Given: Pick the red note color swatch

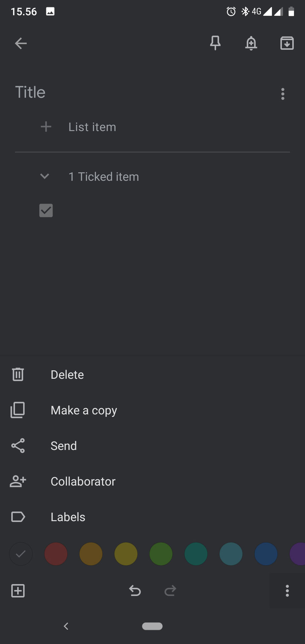Looking at the screenshot, I should coord(56,554).
